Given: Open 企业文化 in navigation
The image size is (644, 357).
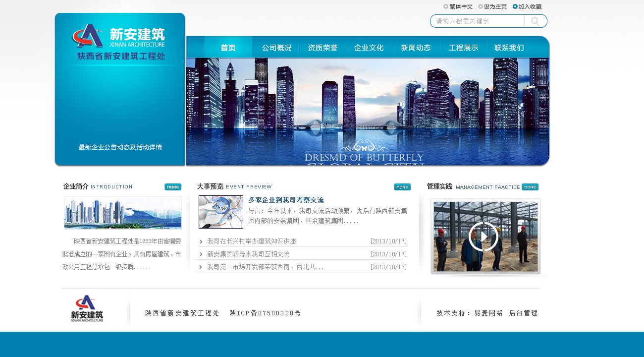Looking at the screenshot, I should click(369, 48).
